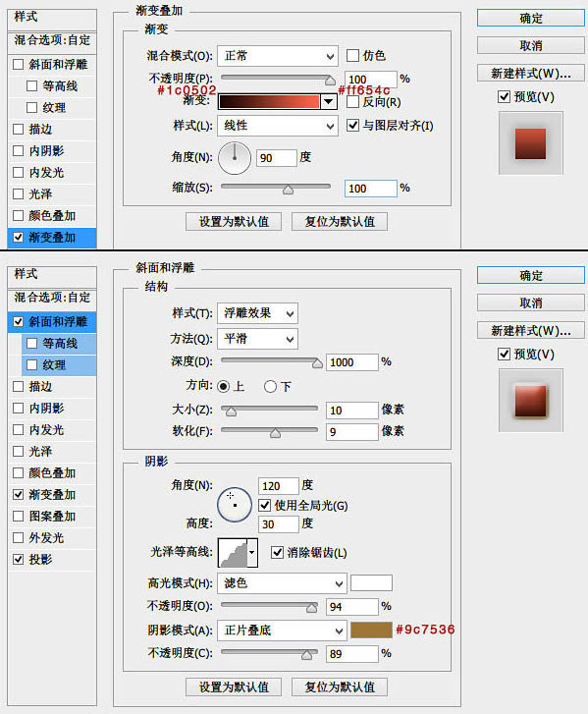Check 等高线 under the highlighted 斜面和浮雕 row

[31, 344]
